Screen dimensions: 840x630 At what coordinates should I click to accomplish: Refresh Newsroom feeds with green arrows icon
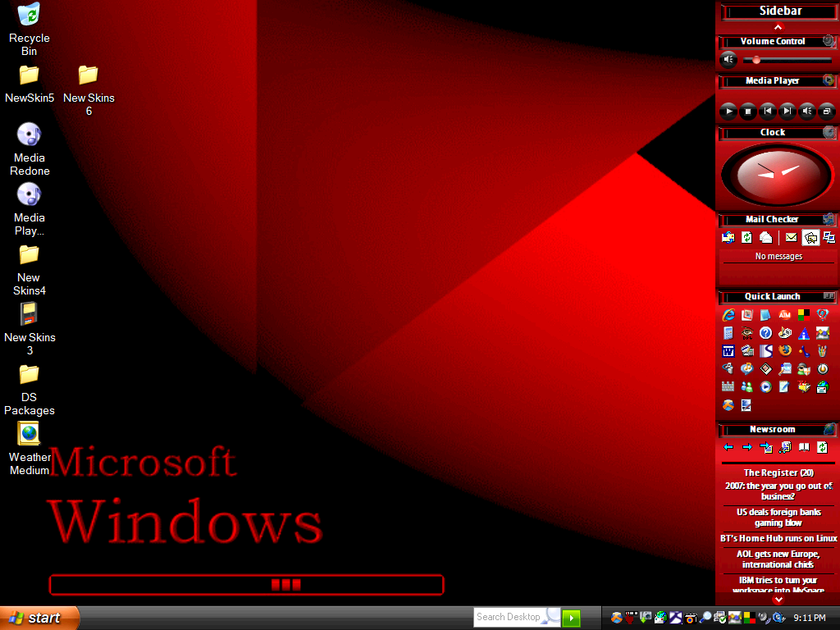822,447
